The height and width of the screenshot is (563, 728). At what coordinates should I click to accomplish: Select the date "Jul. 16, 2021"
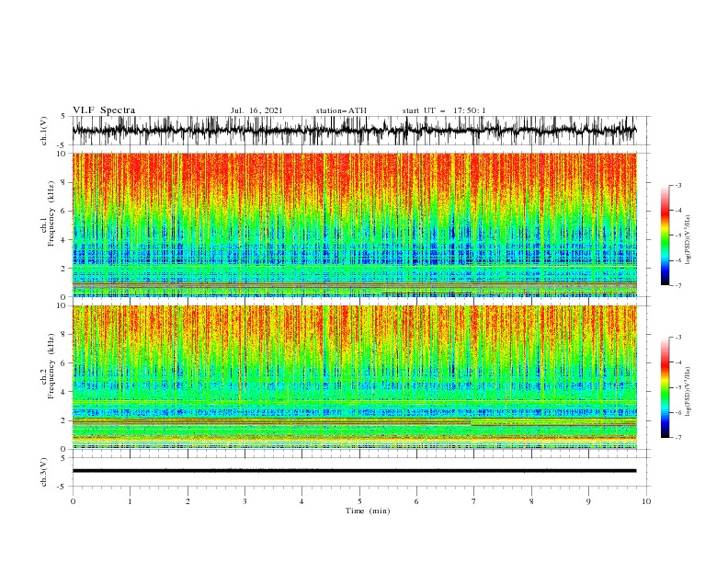coord(256,110)
